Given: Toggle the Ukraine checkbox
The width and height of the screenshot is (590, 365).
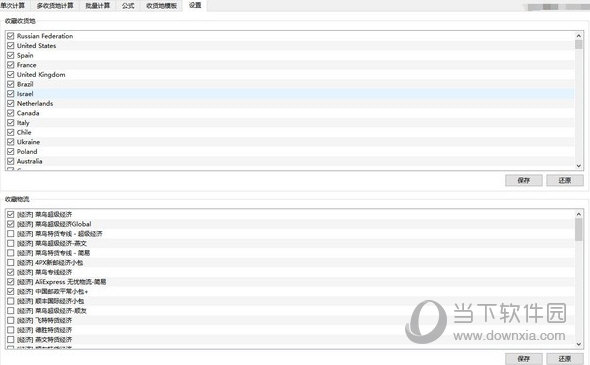Looking at the screenshot, I should [x=11, y=142].
